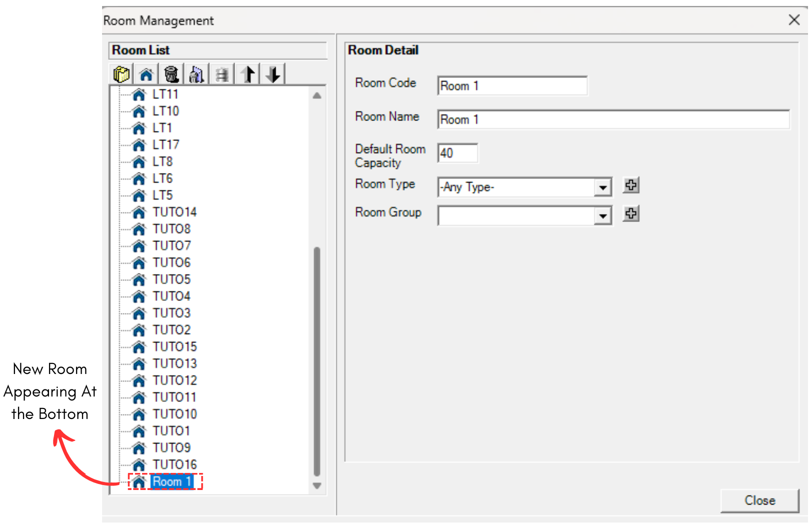Click plus icon beside Room Group
Image resolution: width=812 pixels, height=527 pixels.
(631, 214)
